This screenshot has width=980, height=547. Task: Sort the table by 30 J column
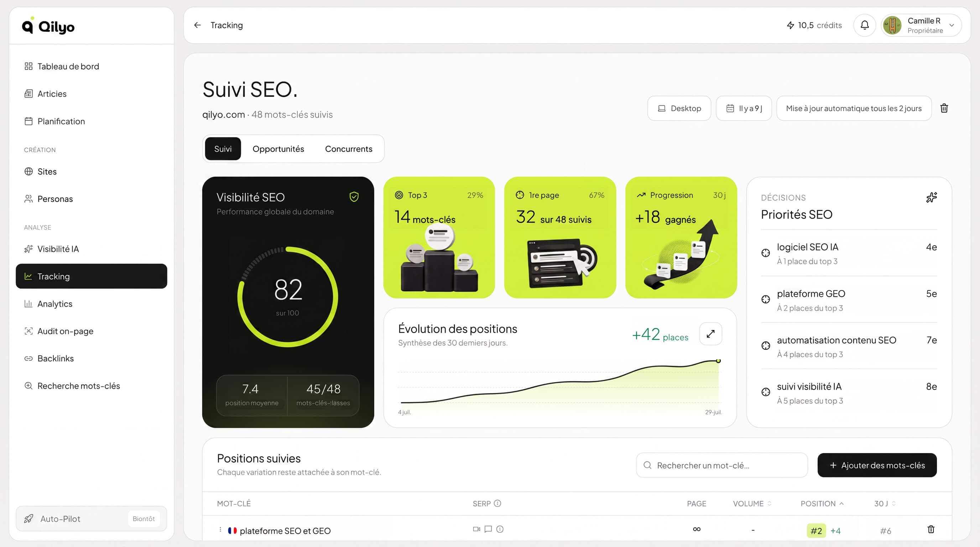click(x=885, y=504)
